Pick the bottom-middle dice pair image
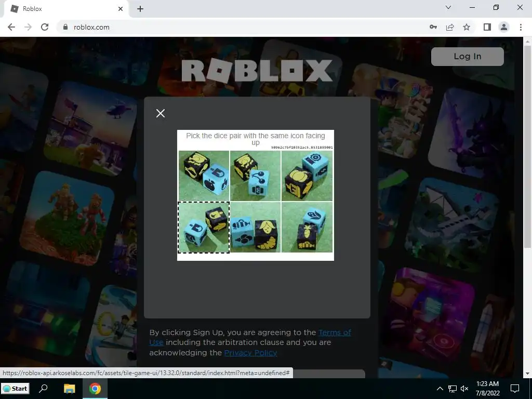This screenshot has width=532, height=399. (x=255, y=228)
